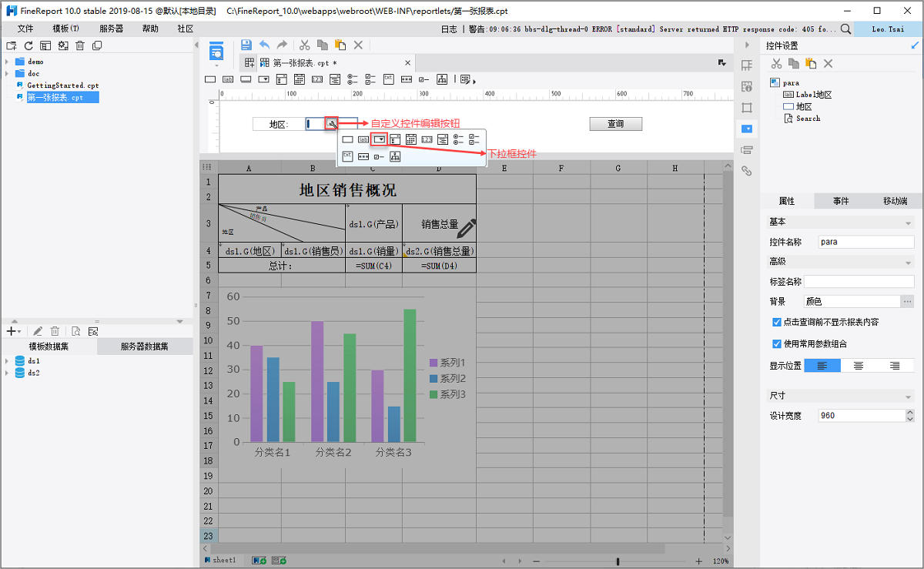Click the blue add-data-set plus button
Image resolution: width=924 pixels, height=569 pixels.
[x=10, y=330]
